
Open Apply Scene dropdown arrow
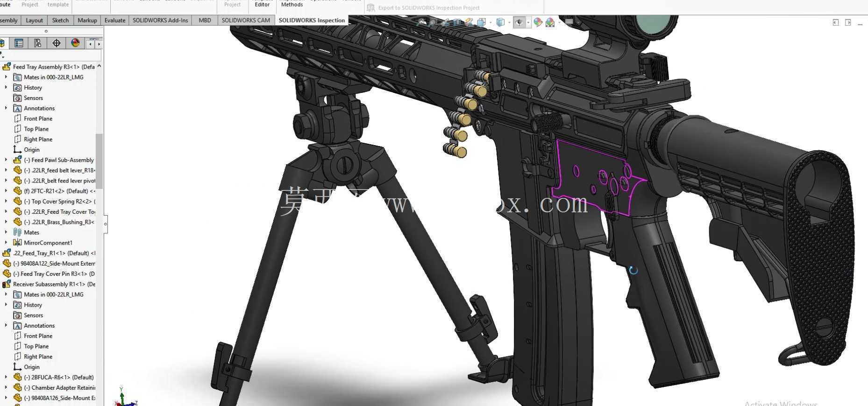[x=559, y=22]
